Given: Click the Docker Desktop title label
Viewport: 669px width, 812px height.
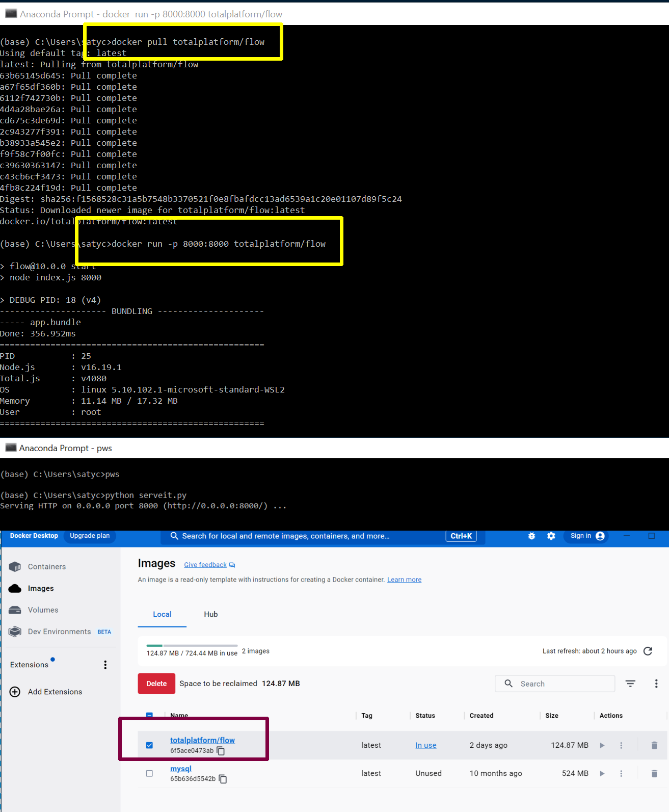Looking at the screenshot, I should (34, 536).
